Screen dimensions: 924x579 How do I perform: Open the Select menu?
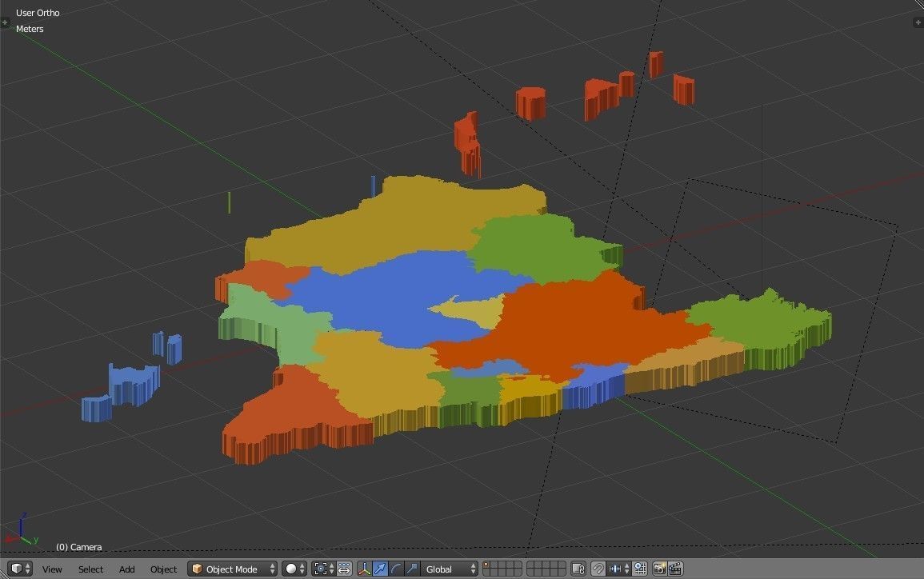pos(90,569)
